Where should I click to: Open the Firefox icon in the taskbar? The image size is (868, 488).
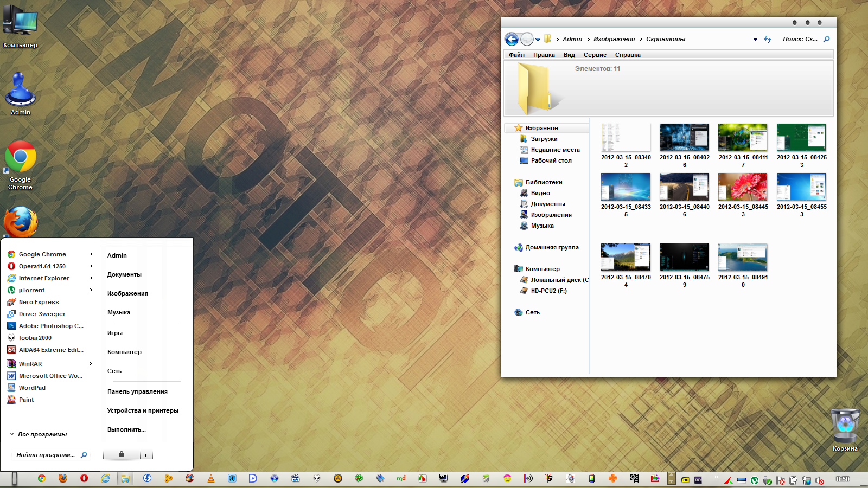click(x=63, y=478)
